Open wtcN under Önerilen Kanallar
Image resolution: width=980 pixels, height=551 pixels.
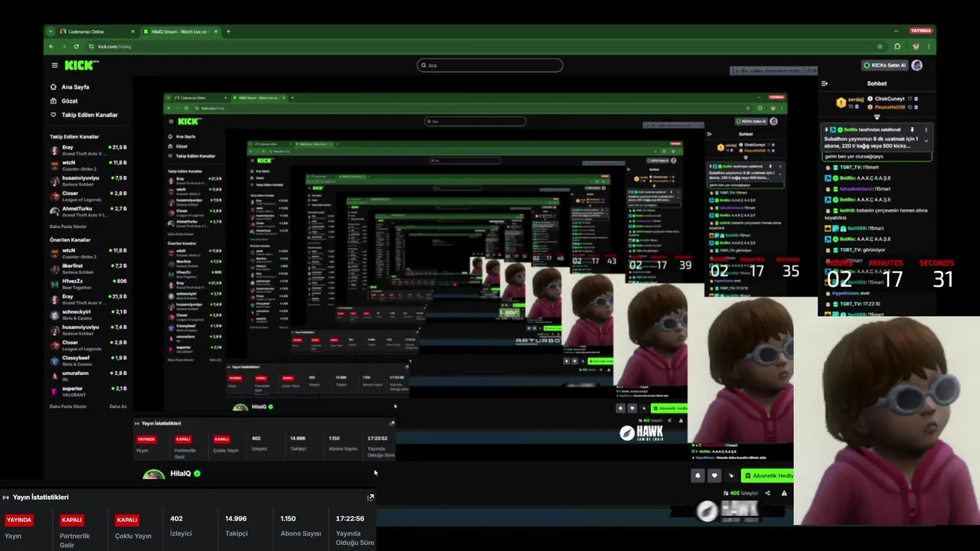click(88, 253)
